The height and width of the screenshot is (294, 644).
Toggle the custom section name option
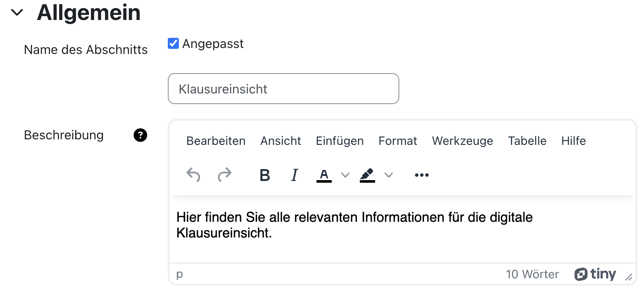tap(173, 43)
